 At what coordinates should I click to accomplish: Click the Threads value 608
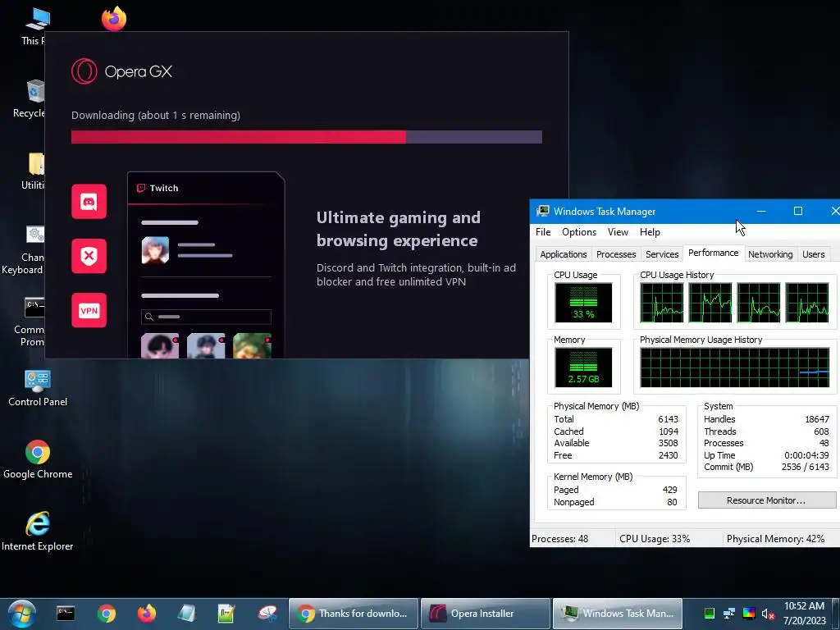[x=821, y=431]
